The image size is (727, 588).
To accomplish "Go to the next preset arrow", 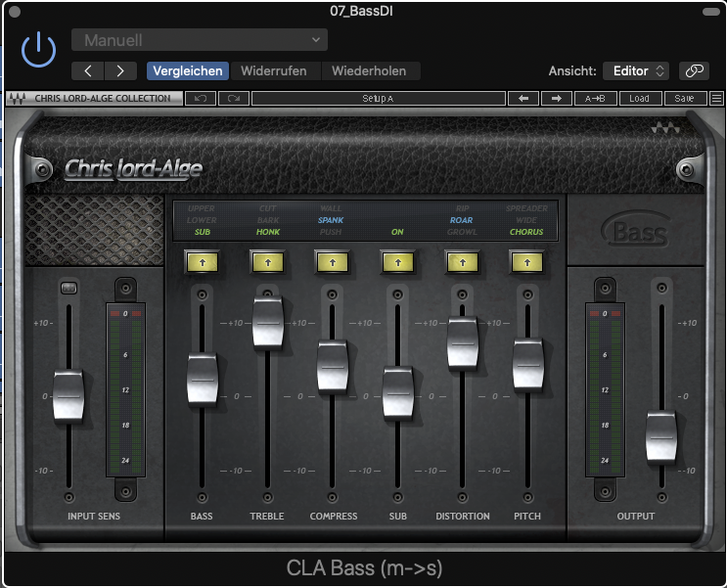I will (120, 70).
